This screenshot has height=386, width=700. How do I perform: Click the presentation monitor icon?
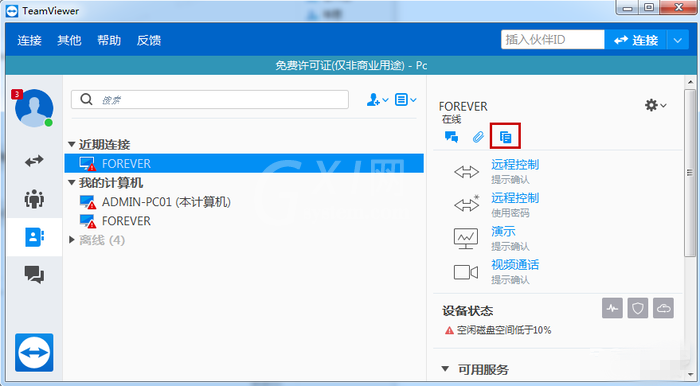(x=466, y=238)
